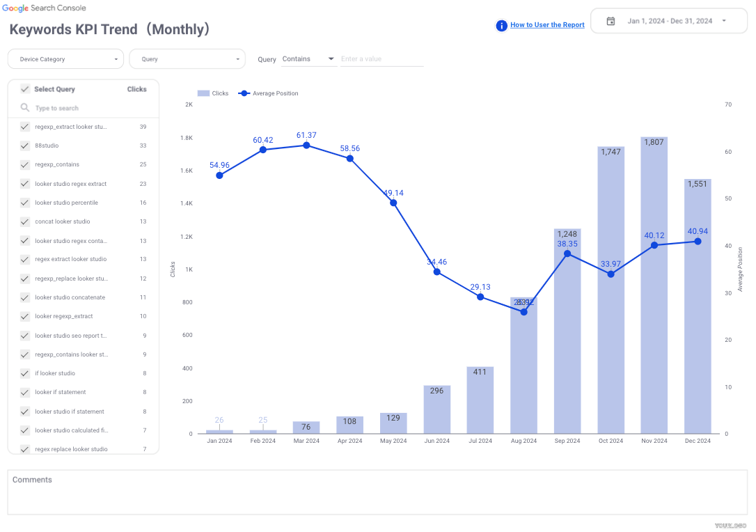Click the Enter a value query field
This screenshot has height=532, width=756.
pyautogui.click(x=381, y=59)
